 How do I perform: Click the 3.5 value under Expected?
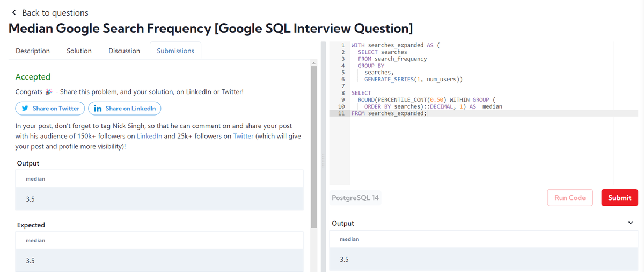pos(30,261)
